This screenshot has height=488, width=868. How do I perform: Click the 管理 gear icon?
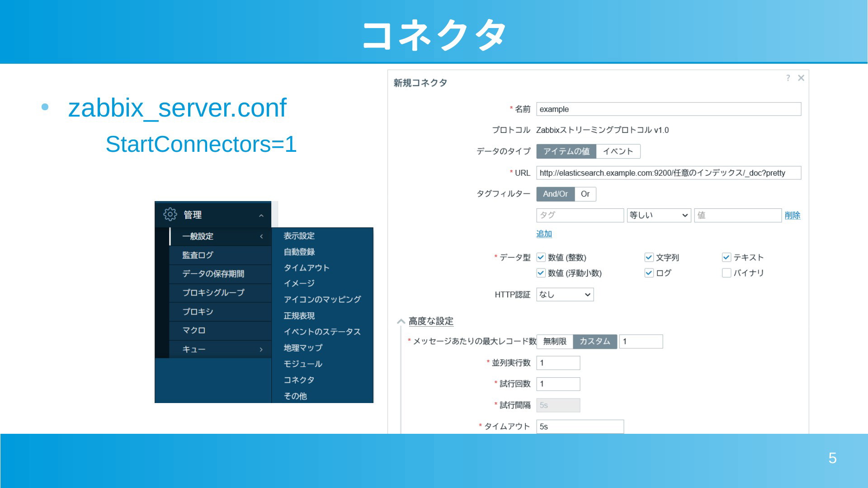[x=170, y=214]
